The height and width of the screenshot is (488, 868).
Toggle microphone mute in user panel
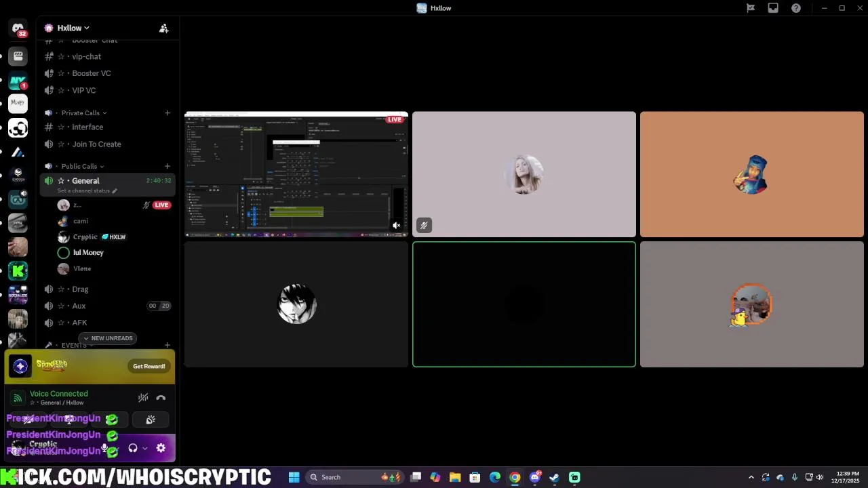(104, 448)
